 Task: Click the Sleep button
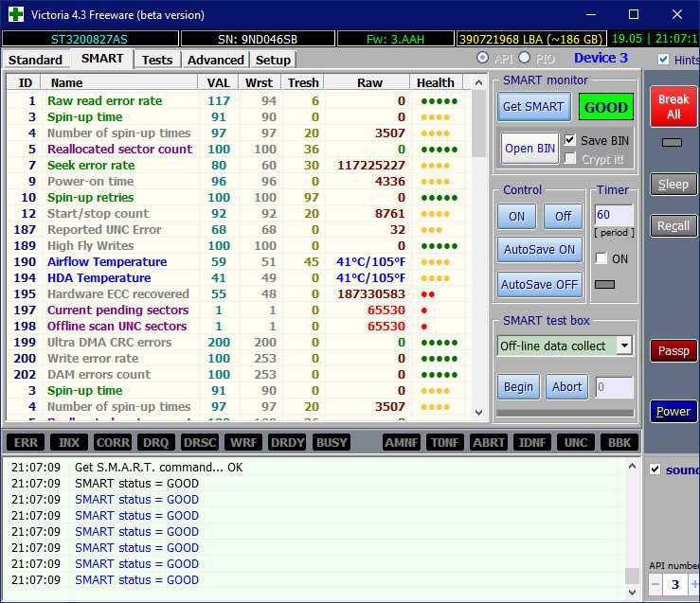[x=673, y=185]
